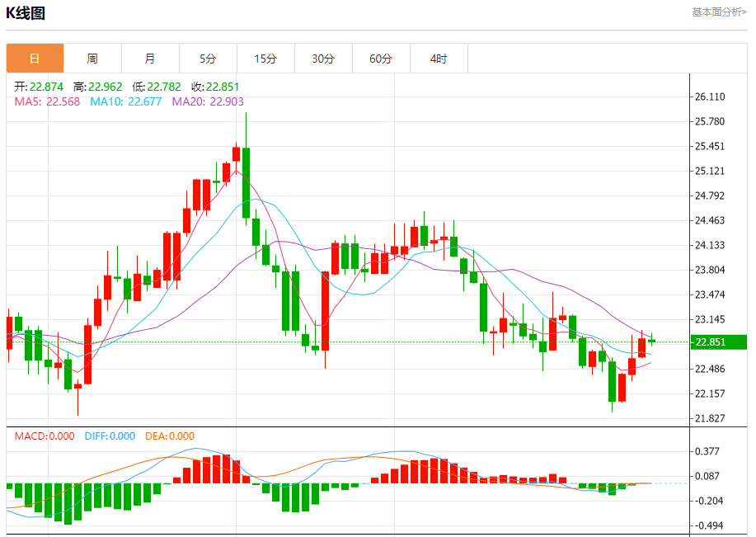The image size is (756, 537).
Task: Click the MA10 indicator label
Action: click(x=125, y=101)
